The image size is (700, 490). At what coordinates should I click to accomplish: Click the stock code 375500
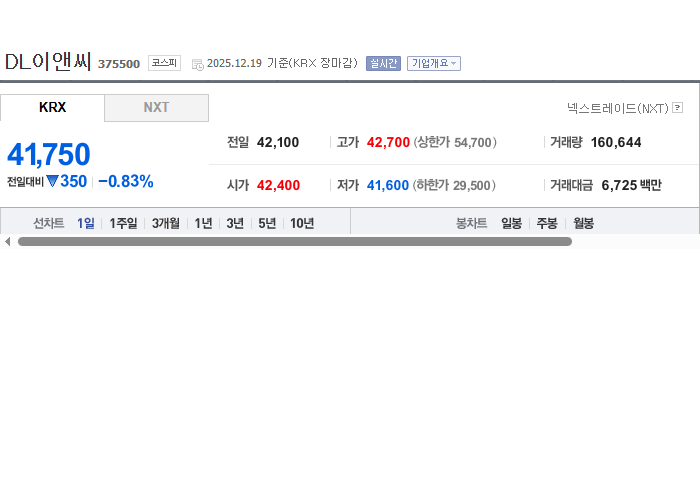(119, 64)
